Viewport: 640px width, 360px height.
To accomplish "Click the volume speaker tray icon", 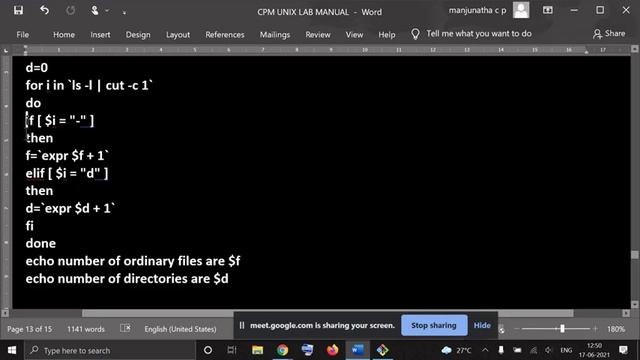I will pyautogui.click(x=548, y=350).
